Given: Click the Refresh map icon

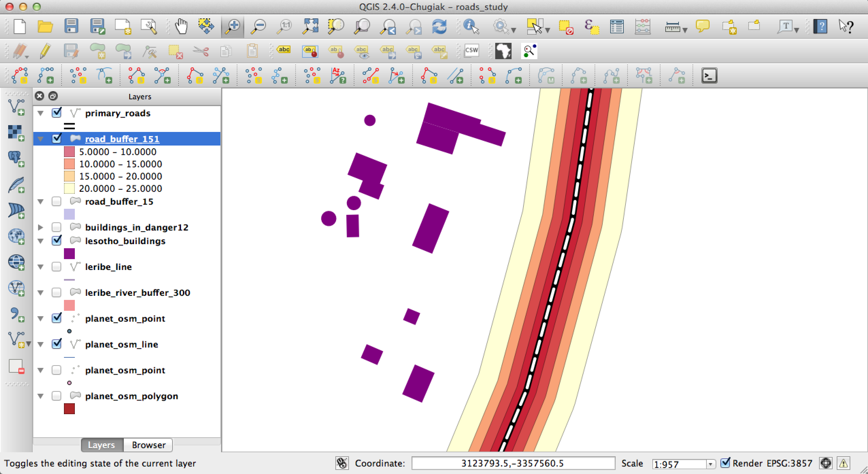Looking at the screenshot, I should (x=439, y=26).
